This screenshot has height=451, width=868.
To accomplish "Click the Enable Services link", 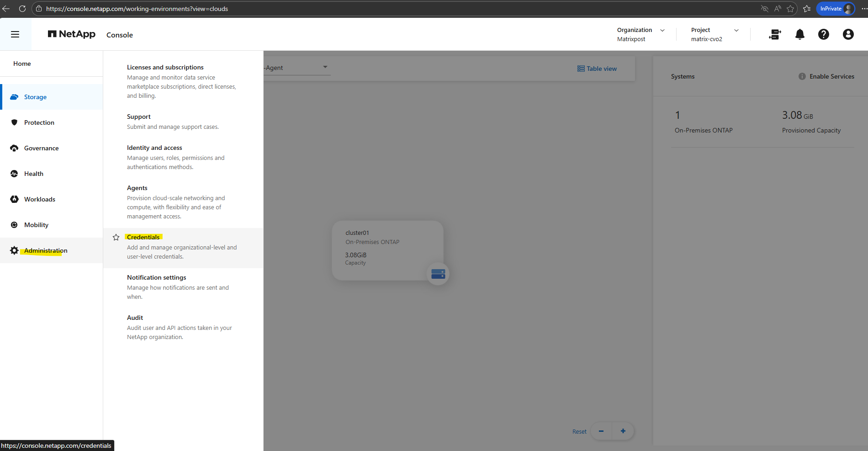I will point(832,76).
